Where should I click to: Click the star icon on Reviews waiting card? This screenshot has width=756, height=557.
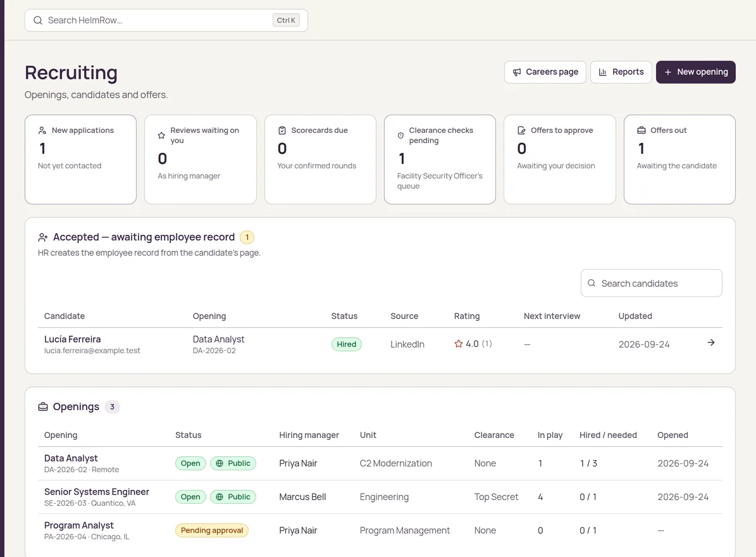[x=161, y=135]
